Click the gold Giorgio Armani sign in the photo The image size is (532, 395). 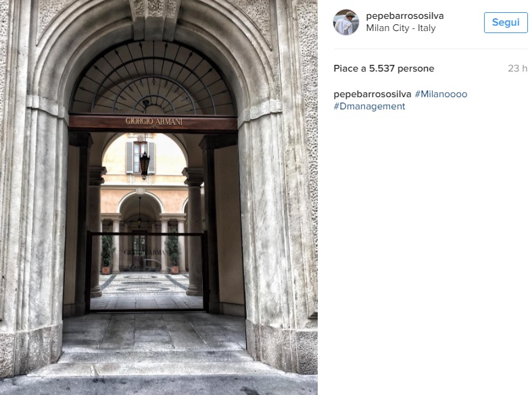[154, 122]
